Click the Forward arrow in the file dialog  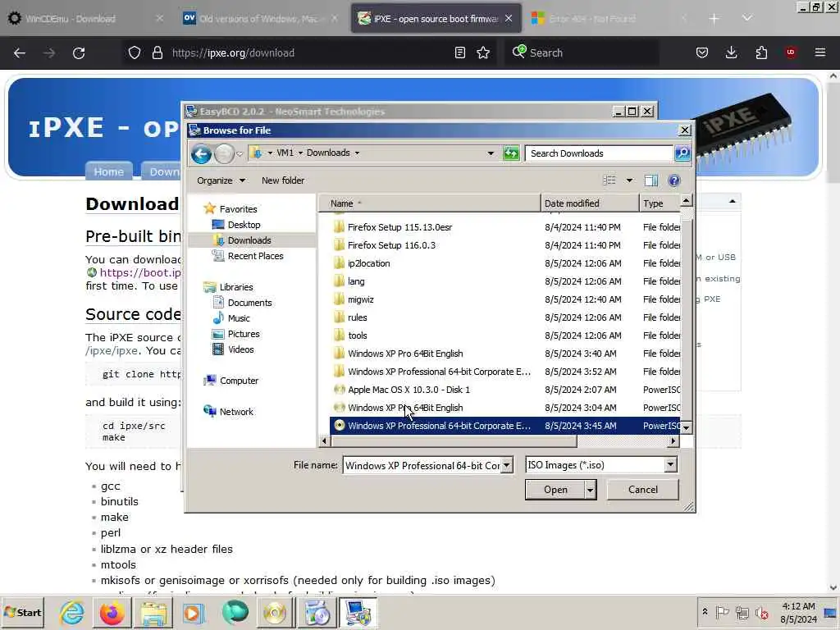click(x=224, y=153)
